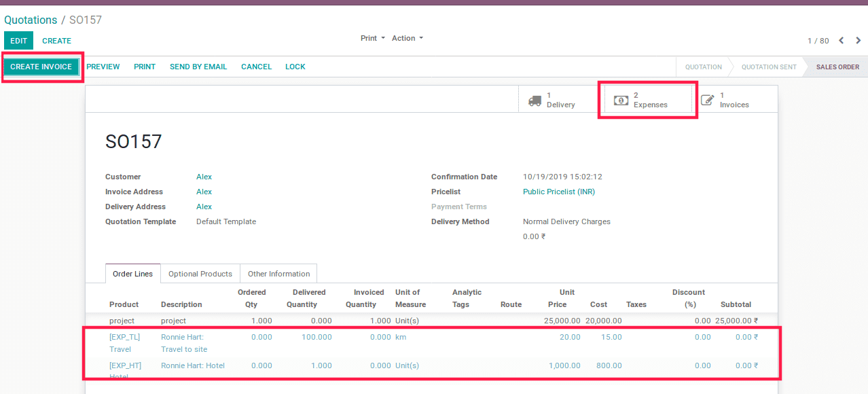The width and height of the screenshot is (868, 394).
Task: Click Normal Delivery Charges value
Action: (566, 221)
